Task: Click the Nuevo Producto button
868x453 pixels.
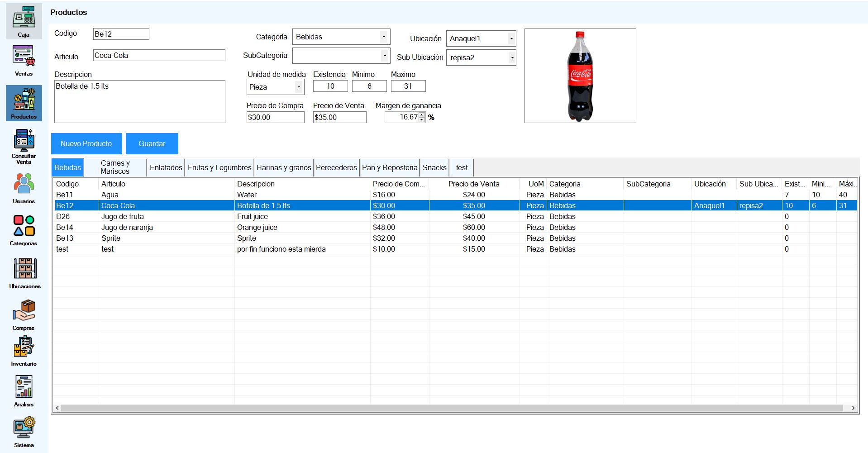Action: [86, 144]
